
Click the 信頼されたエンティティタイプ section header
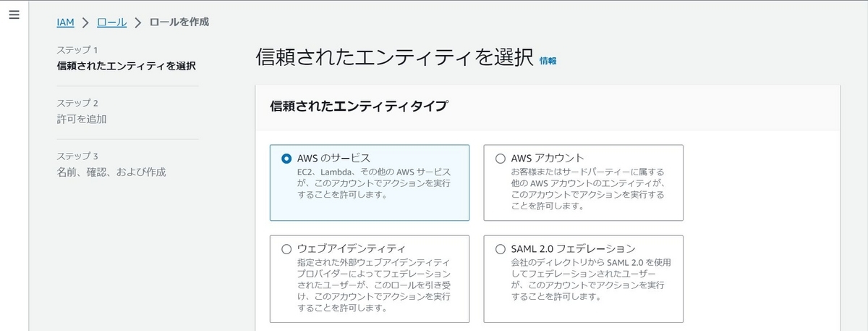pos(358,106)
